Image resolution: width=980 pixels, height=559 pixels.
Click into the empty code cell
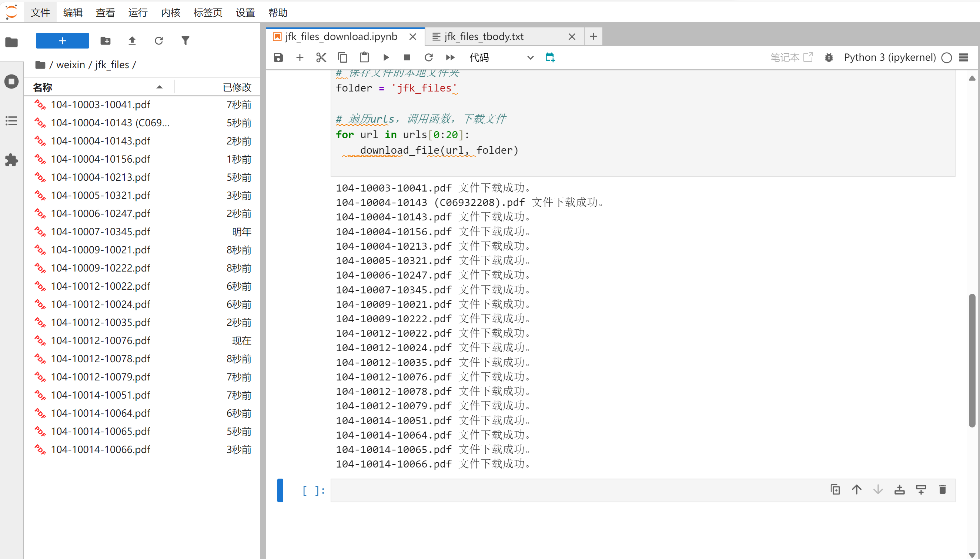[x=576, y=490]
